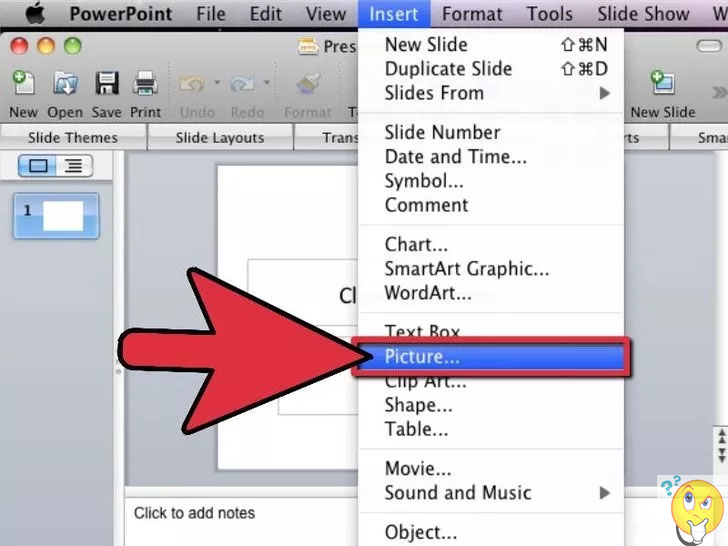The width and height of the screenshot is (728, 546).
Task: Click next slide double-arrow in scrollbar
Action: 722,455
